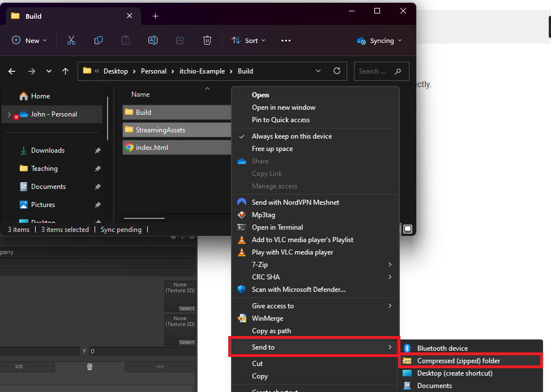Select Compressed (zipped) folder
551x392 pixels.
[x=471, y=361]
